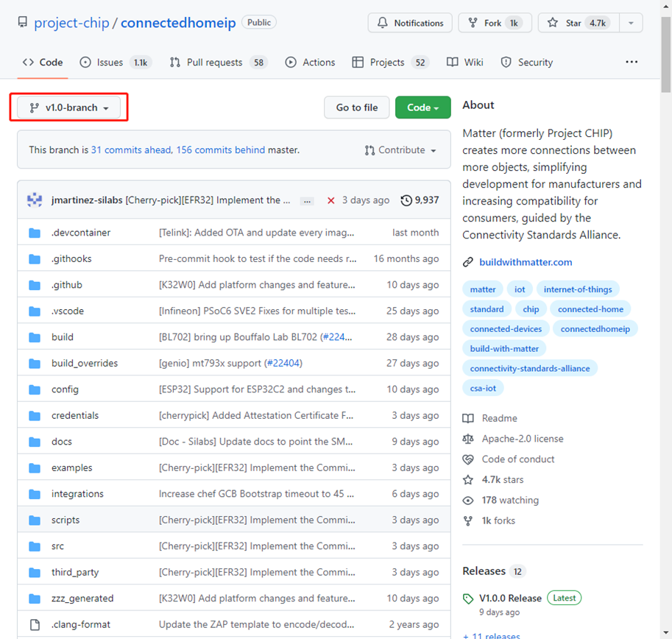
Task: Open the green Code dropdown
Action: tap(422, 107)
